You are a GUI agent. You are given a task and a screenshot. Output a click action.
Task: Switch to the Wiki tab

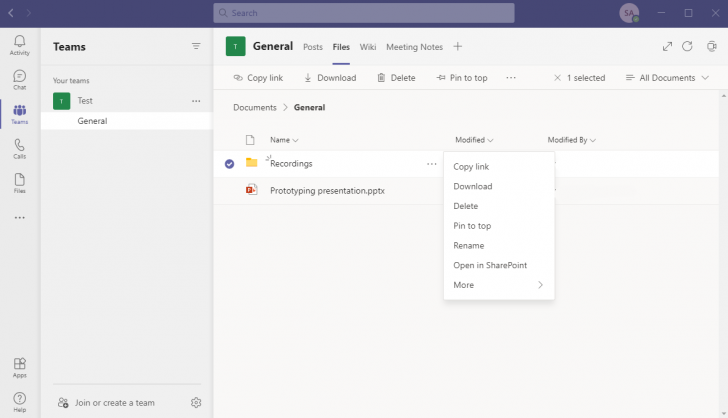point(368,47)
